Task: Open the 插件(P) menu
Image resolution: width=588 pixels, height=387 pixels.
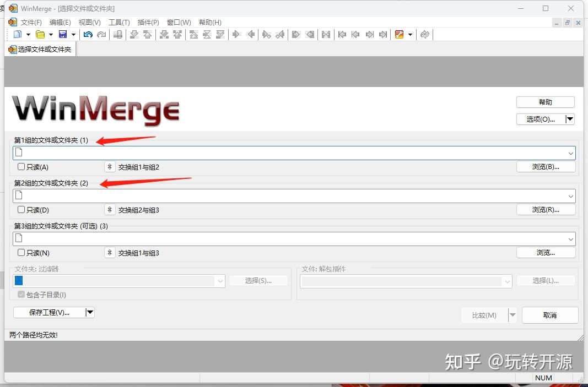Action: (147, 22)
